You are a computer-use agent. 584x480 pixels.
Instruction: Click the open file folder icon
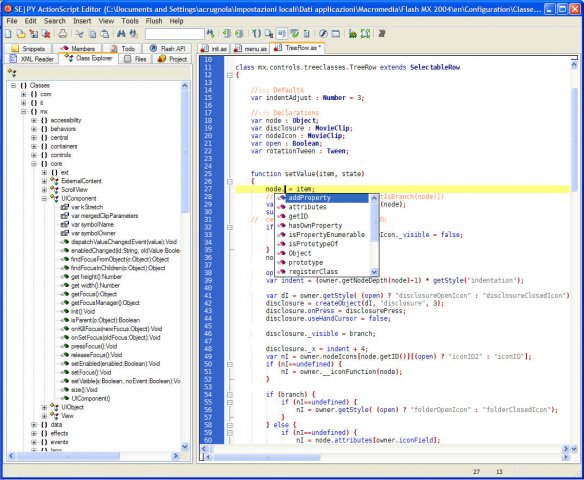point(21,34)
